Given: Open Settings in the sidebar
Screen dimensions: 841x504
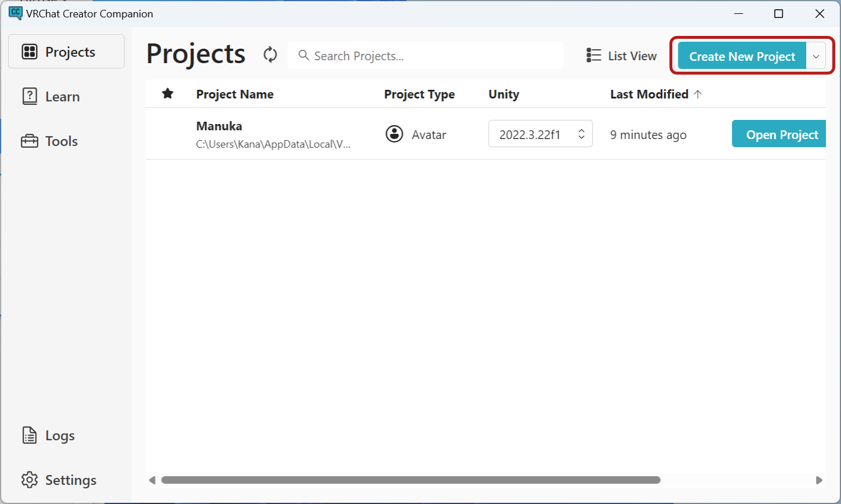Looking at the screenshot, I should click(59, 480).
